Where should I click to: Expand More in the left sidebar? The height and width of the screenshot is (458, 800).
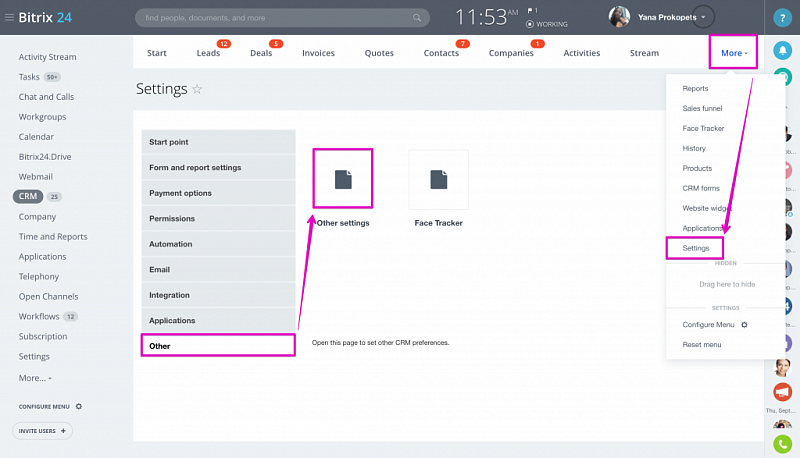click(x=35, y=378)
